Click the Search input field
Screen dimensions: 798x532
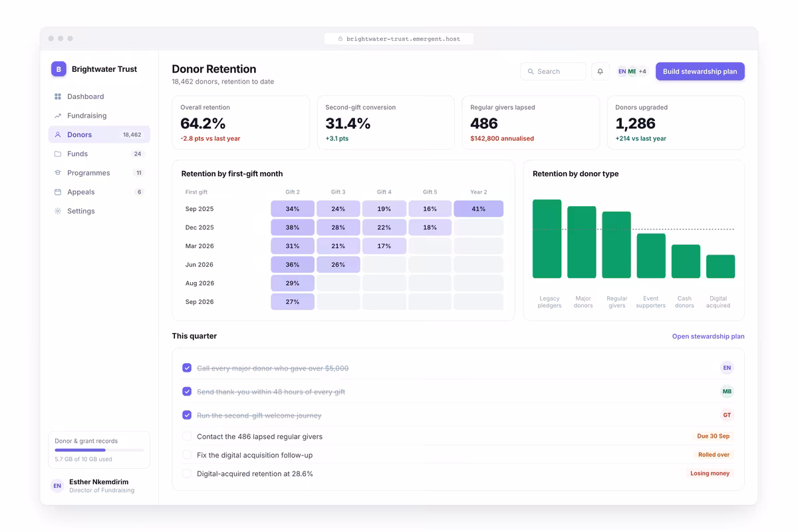(553, 71)
